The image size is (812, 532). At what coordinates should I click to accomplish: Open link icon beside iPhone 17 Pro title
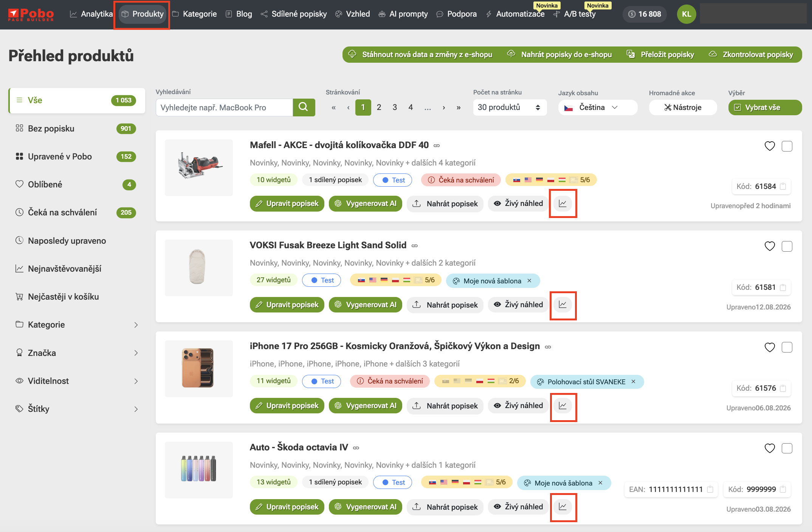pos(548,347)
